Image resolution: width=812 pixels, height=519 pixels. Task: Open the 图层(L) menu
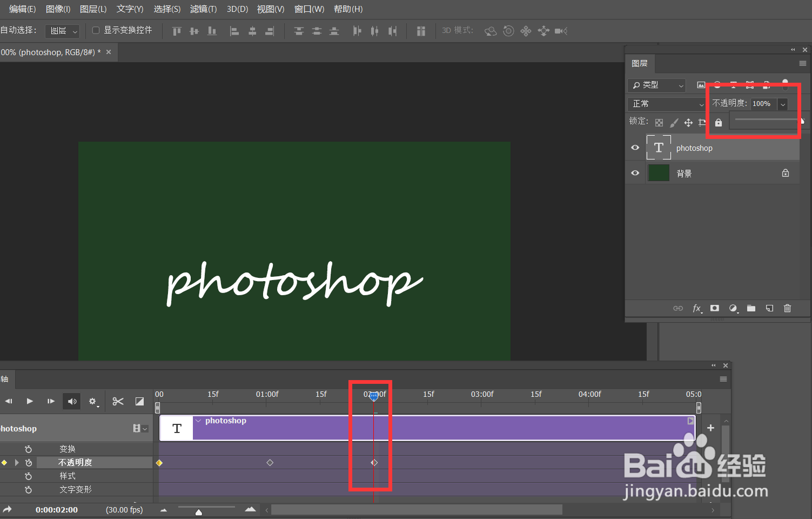(93, 9)
